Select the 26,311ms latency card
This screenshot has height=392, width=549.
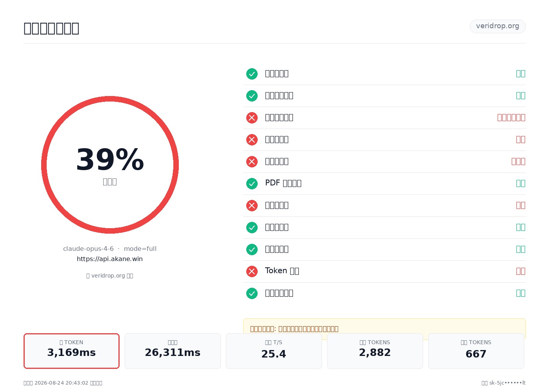pos(173,351)
